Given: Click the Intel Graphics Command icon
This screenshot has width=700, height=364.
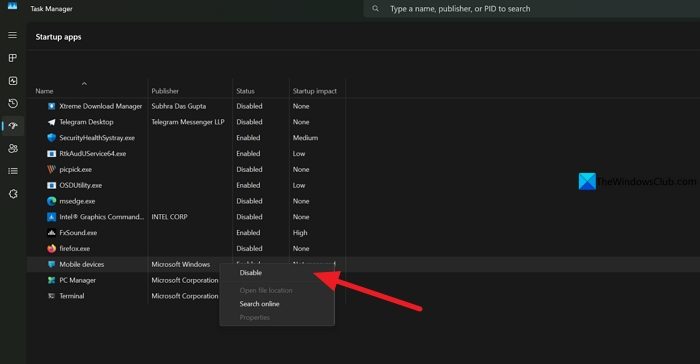Looking at the screenshot, I should click(51, 217).
